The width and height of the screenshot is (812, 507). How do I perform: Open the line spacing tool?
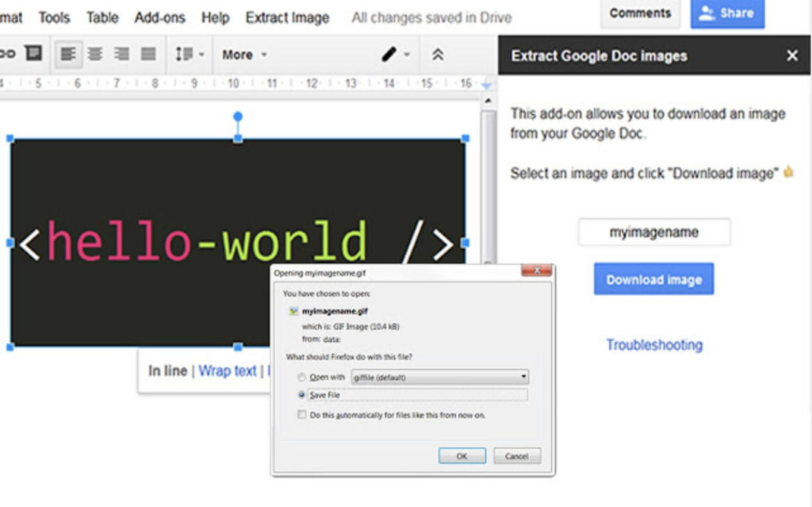184,54
